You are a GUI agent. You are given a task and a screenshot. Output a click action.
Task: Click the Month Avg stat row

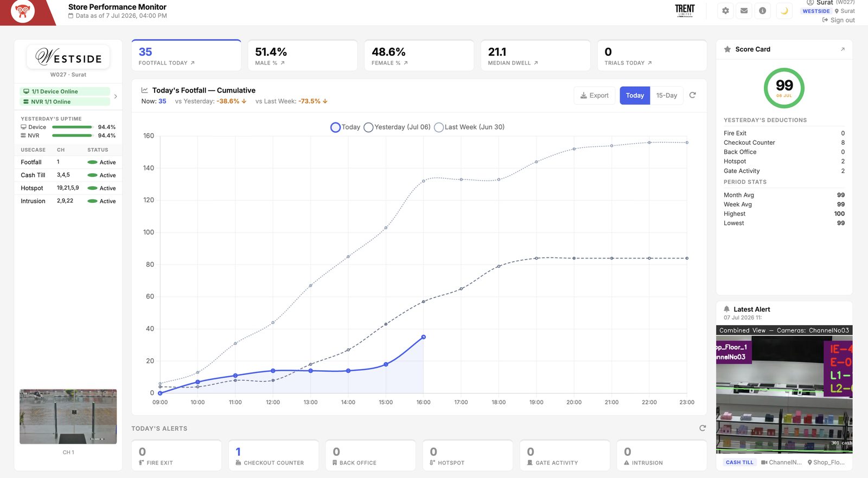[x=784, y=195]
